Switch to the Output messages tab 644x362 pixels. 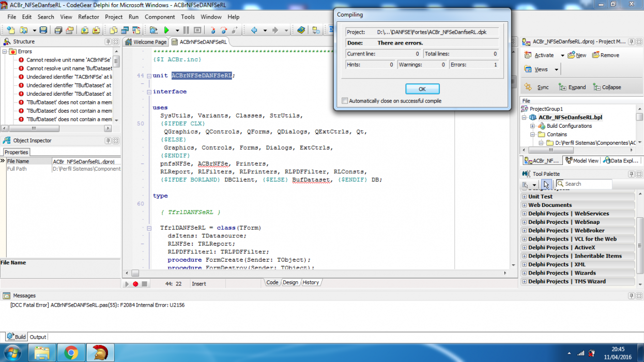pyautogui.click(x=38, y=337)
